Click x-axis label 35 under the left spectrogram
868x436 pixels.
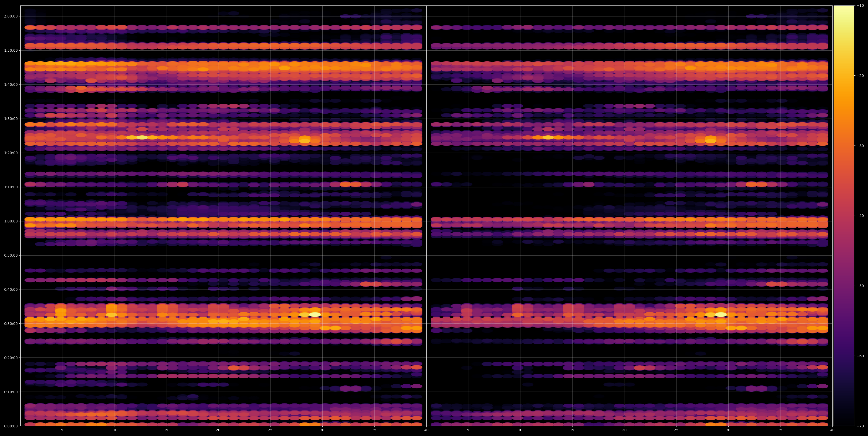[374, 430]
